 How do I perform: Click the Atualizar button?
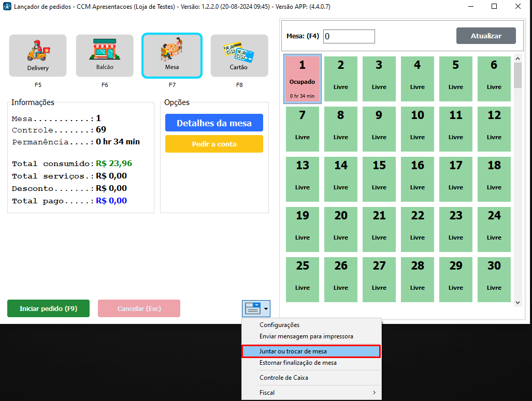coord(486,36)
